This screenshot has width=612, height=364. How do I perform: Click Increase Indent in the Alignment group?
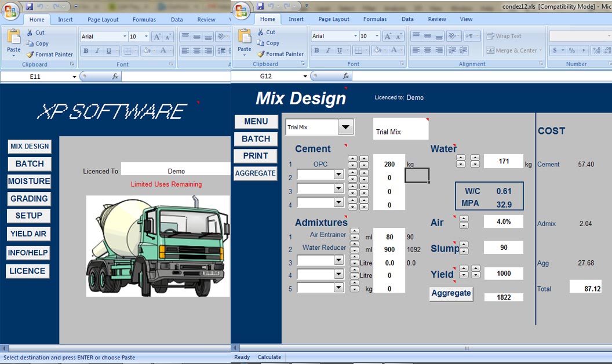click(x=464, y=50)
